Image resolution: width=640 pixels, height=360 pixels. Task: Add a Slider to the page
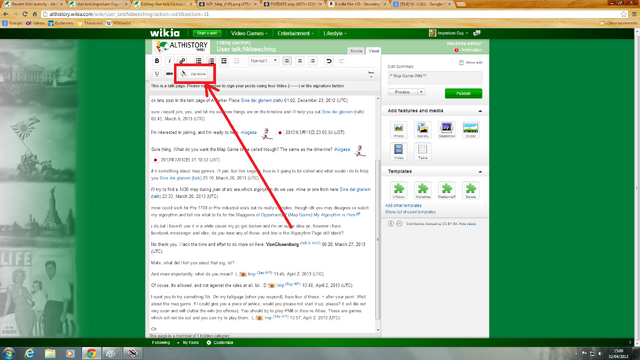471,130
